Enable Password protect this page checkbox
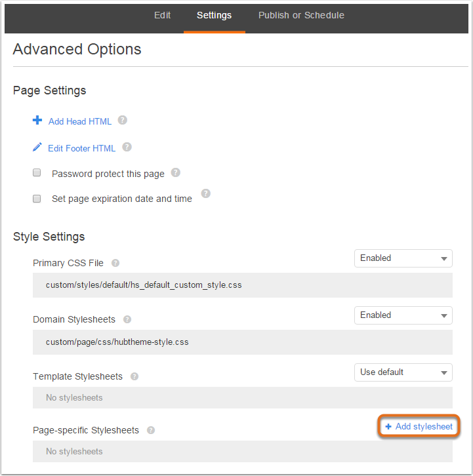 click(x=37, y=172)
